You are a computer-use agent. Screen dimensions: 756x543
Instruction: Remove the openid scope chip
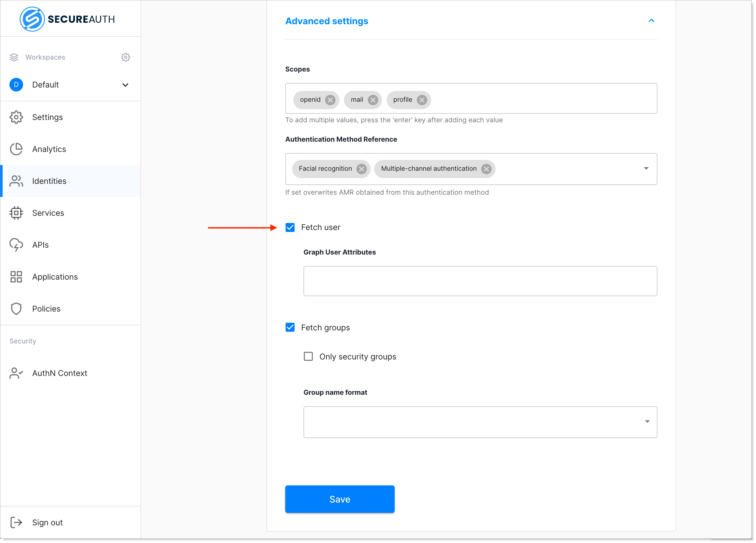330,100
